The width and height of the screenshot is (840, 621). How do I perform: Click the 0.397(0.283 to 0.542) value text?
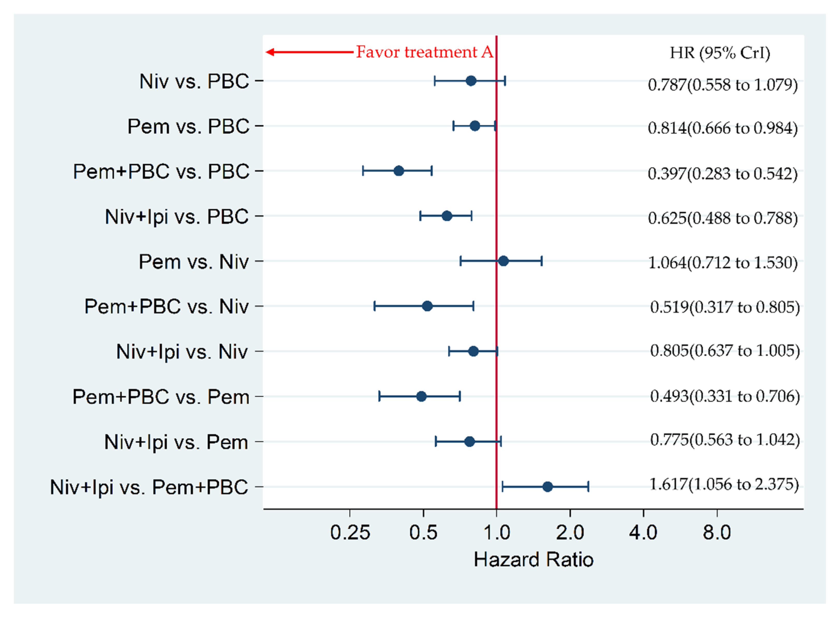(x=723, y=174)
